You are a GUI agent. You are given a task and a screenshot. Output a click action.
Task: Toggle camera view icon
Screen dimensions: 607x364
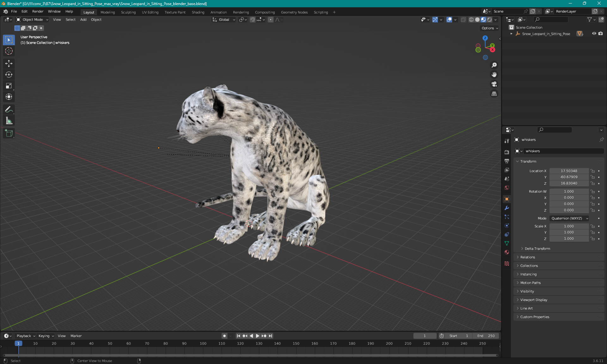point(494,84)
